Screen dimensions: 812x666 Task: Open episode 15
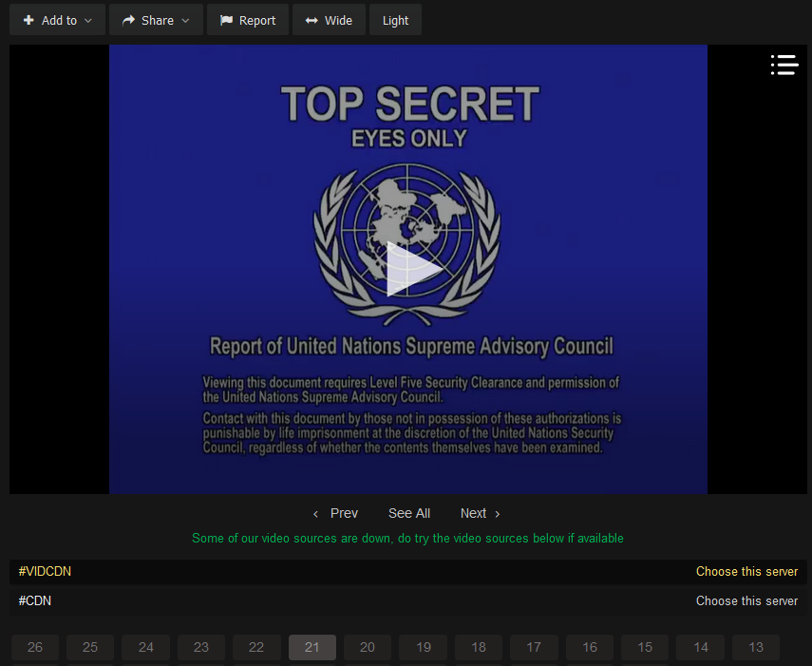[x=645, y=647]
